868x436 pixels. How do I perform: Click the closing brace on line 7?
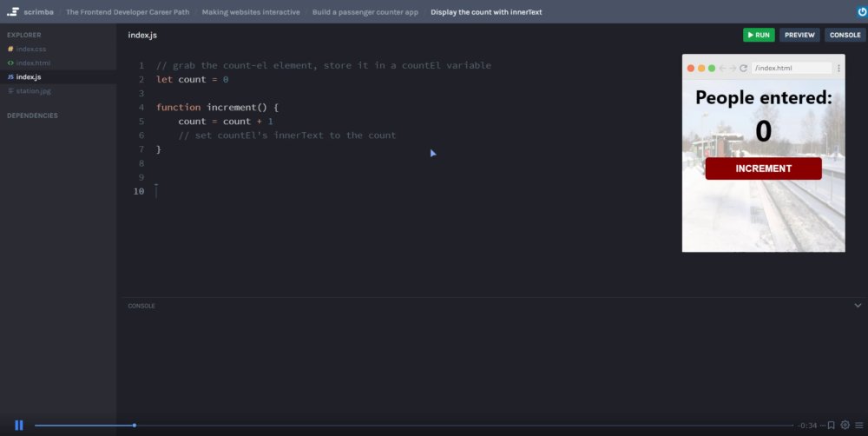pyautogui.click(x=159, y=149)
